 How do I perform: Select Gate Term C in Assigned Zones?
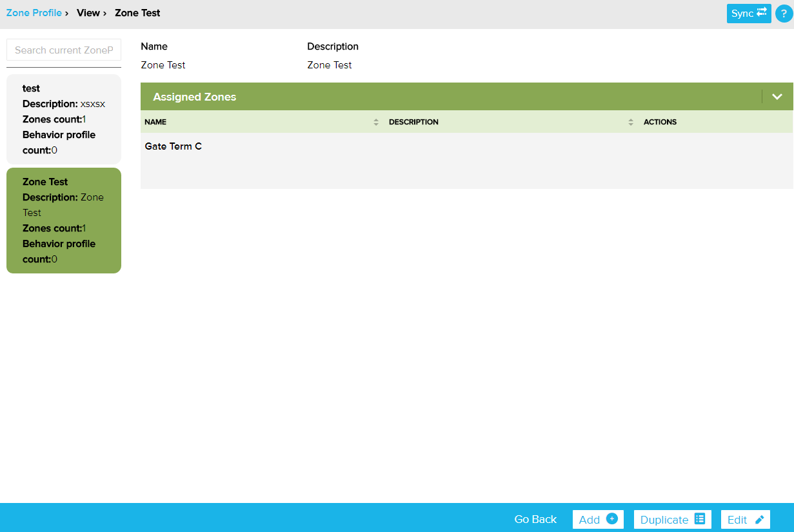(173, 146)
